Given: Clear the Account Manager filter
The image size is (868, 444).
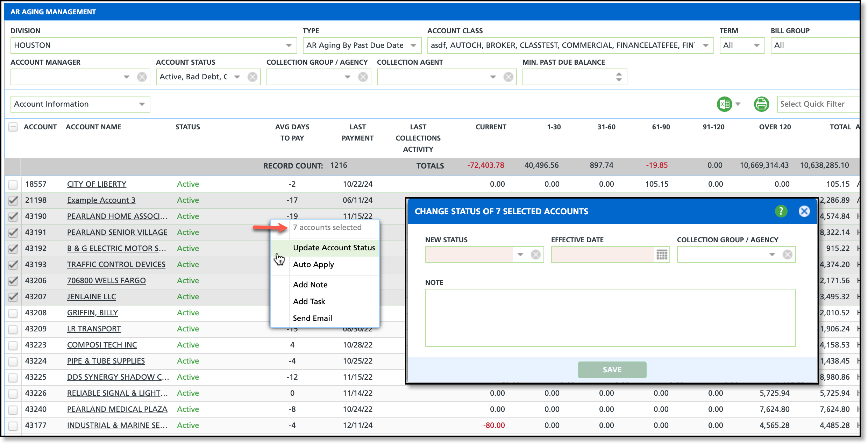Looking at the screenshot, I should (142, 77).
